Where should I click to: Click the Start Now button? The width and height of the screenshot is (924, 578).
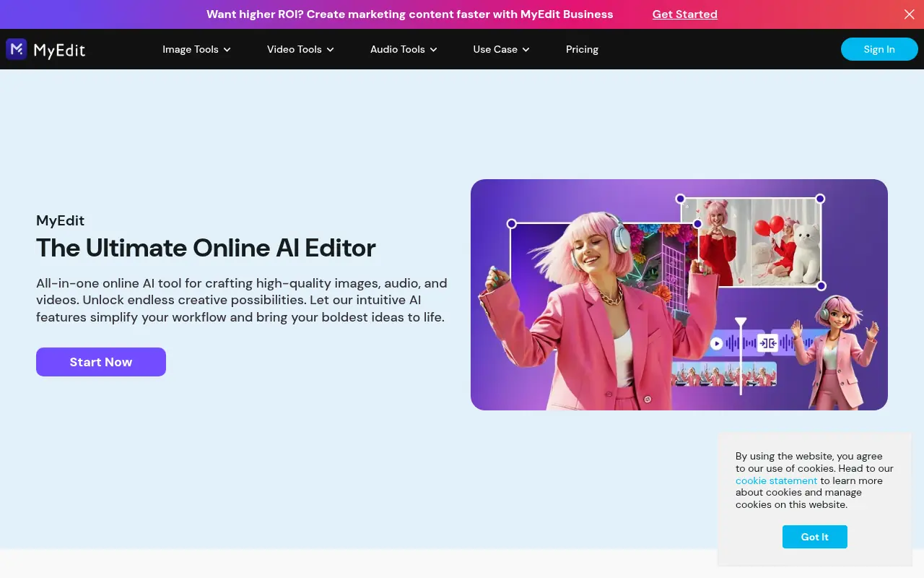[x=101, y=362]
